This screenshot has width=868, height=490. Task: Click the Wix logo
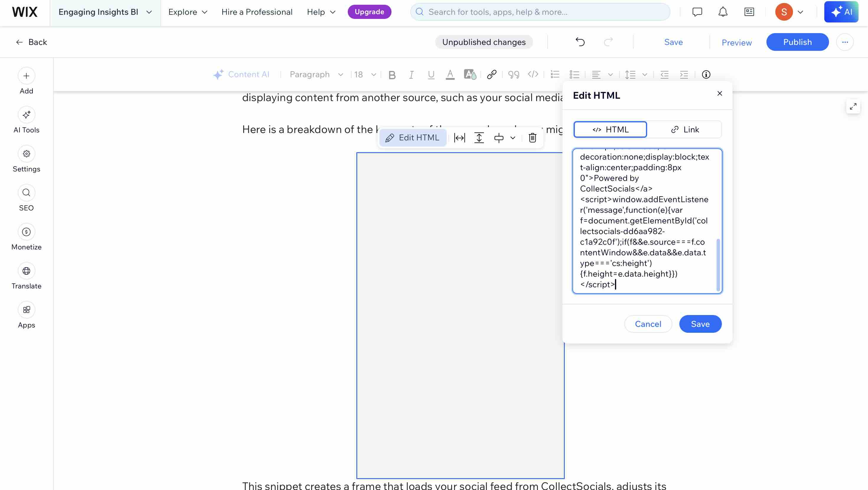[25, 12]
